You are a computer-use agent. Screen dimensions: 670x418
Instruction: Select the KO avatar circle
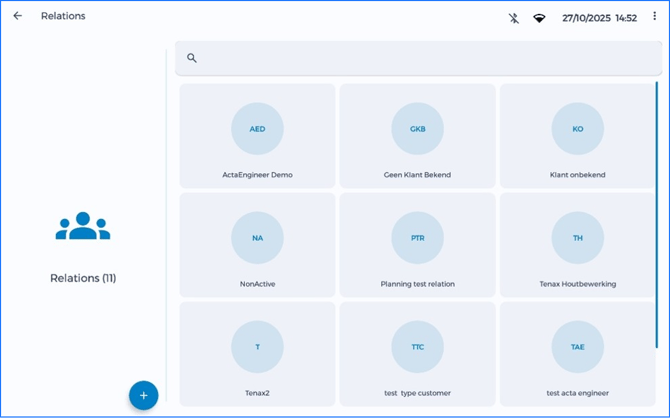578,129
